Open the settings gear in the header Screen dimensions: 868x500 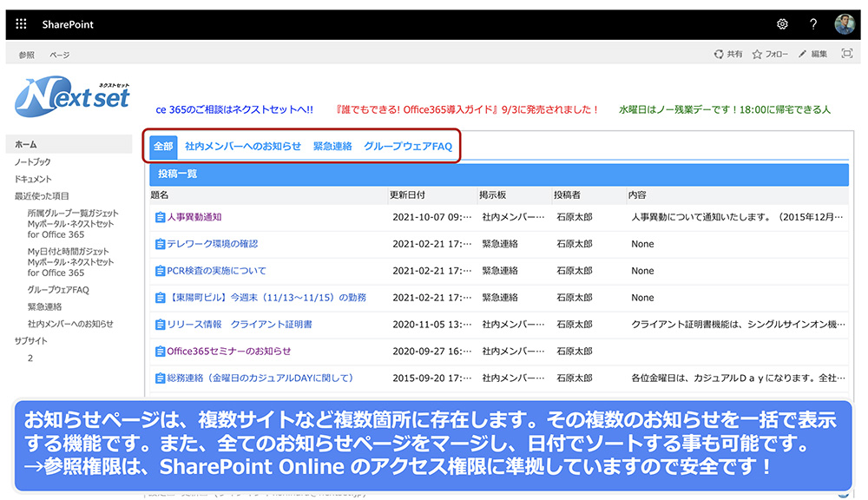point(782,23)
